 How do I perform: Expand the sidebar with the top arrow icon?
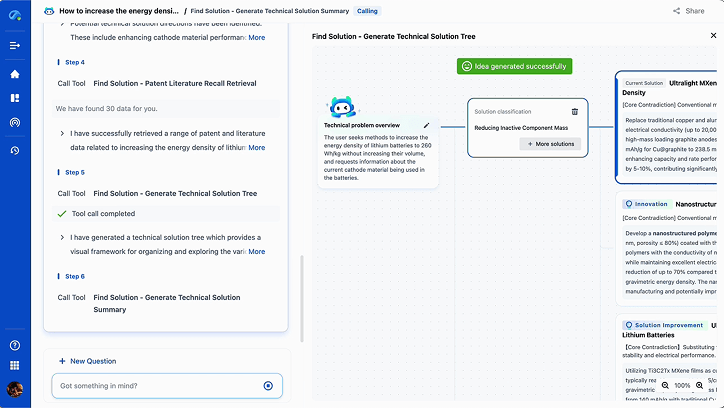coord(15,46)
